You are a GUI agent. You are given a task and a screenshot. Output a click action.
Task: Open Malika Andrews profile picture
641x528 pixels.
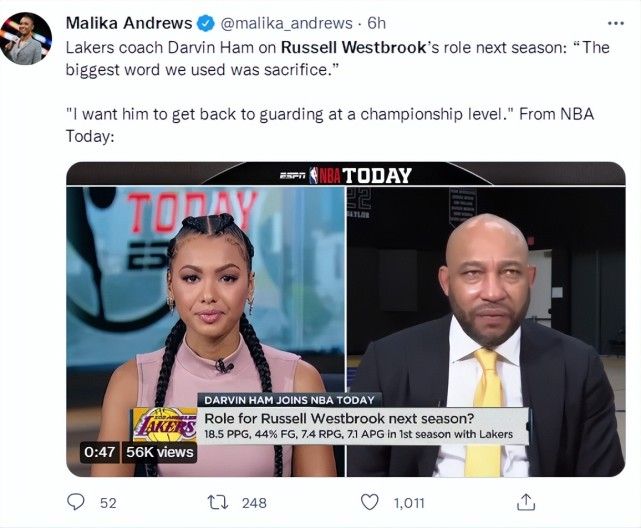(26, 38)
